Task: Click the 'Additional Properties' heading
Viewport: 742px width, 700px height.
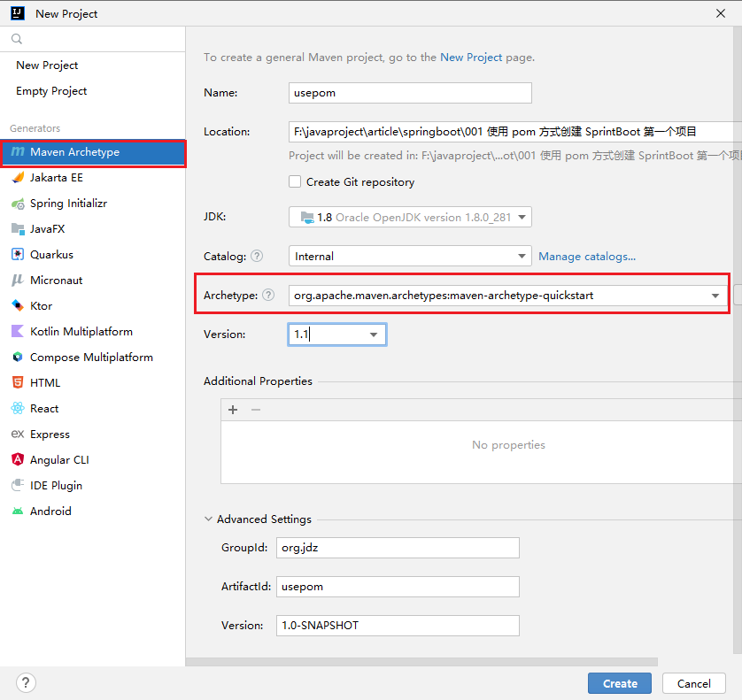Action: [258, 381]
